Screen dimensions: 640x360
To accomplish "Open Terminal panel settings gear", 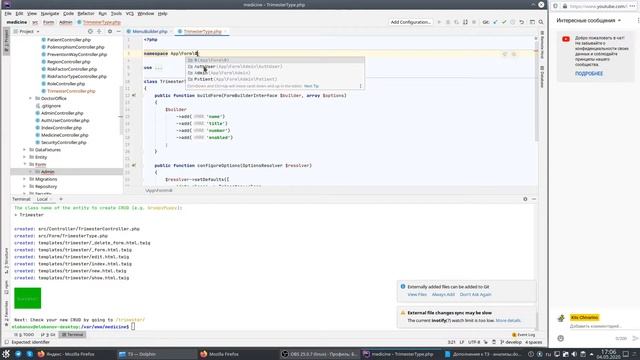I will (525, 199).
